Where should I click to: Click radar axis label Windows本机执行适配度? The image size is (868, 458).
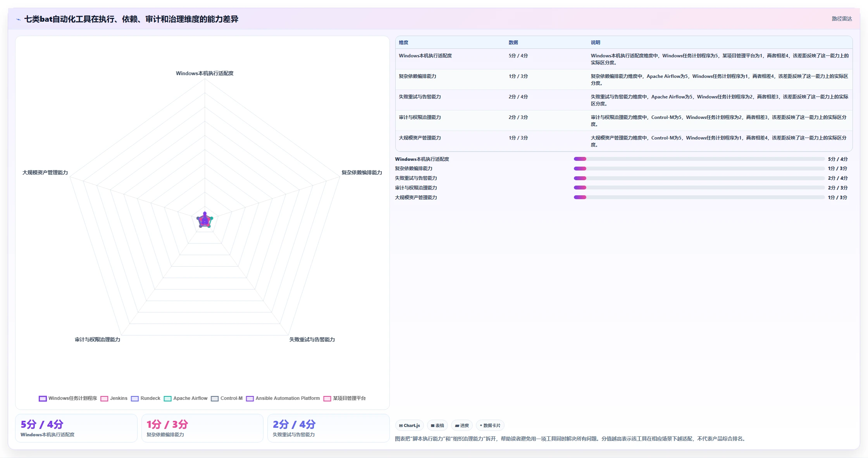tap(205, 73)
